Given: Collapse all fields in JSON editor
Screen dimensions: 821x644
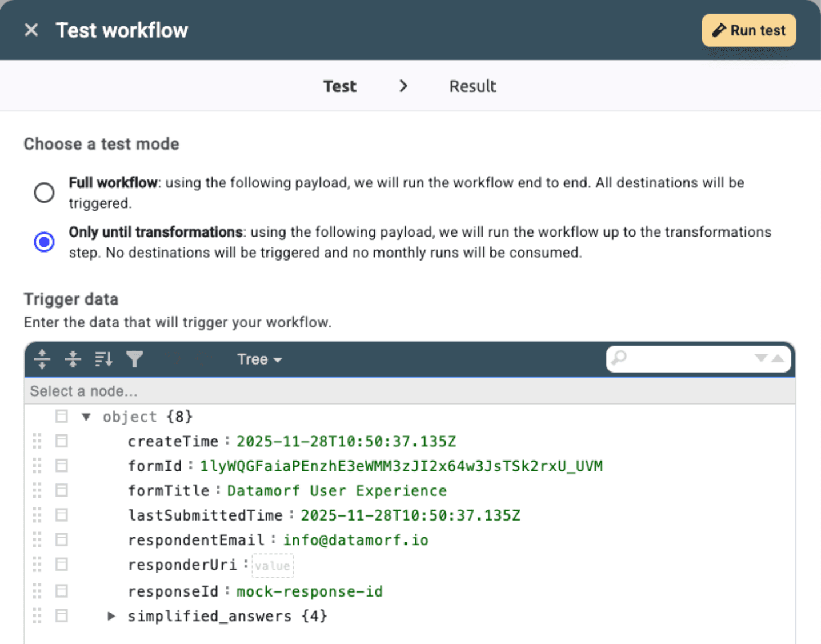Looking at the screenshot, I should (x=73, y=359).
